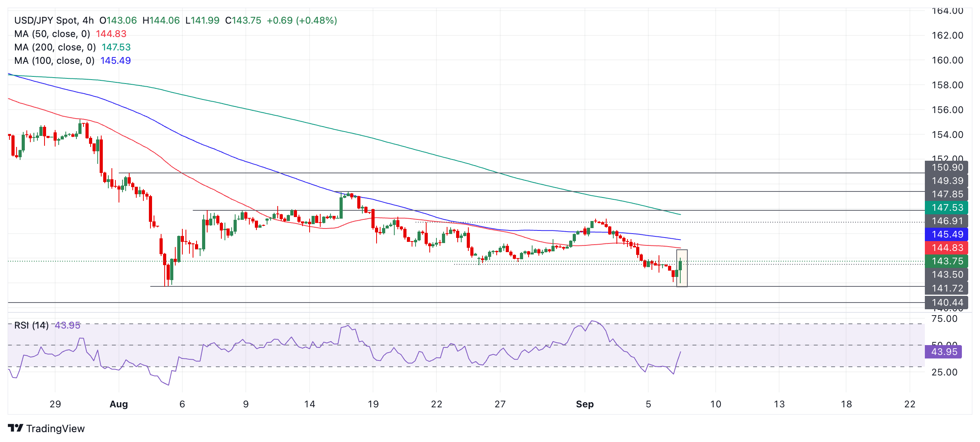Click the 141.72 horizontal level label
The height and width of the screenshot is (442, 980).
946,288
